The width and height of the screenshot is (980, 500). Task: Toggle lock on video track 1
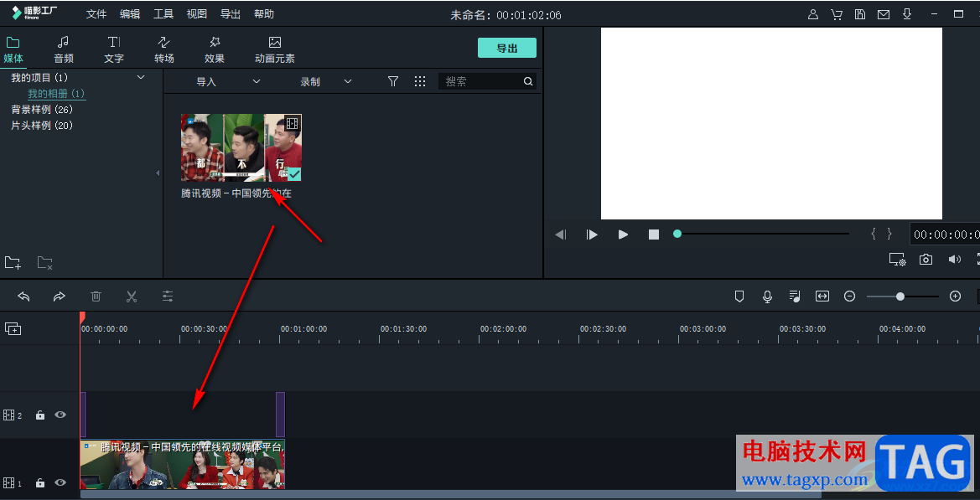(x=40, y=482)
